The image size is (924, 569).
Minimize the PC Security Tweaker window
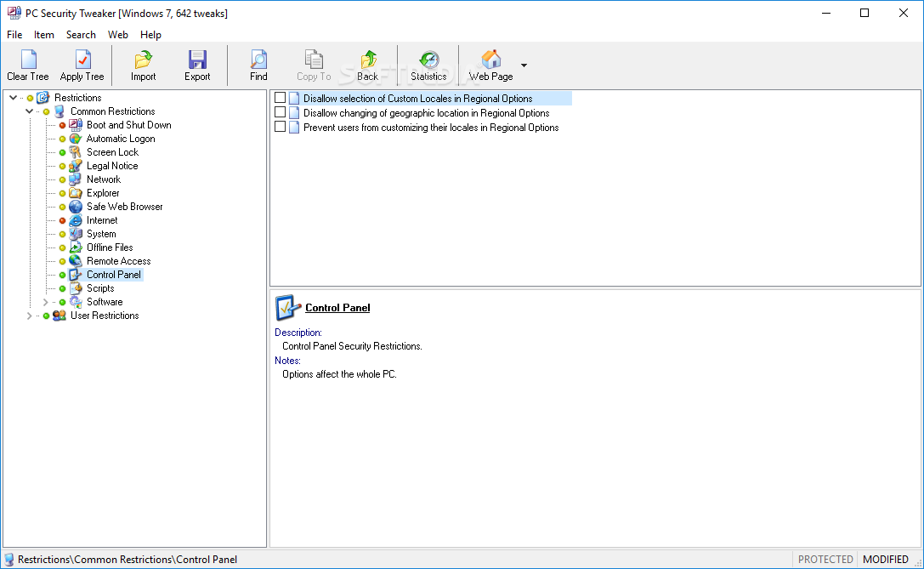(826, 13)
